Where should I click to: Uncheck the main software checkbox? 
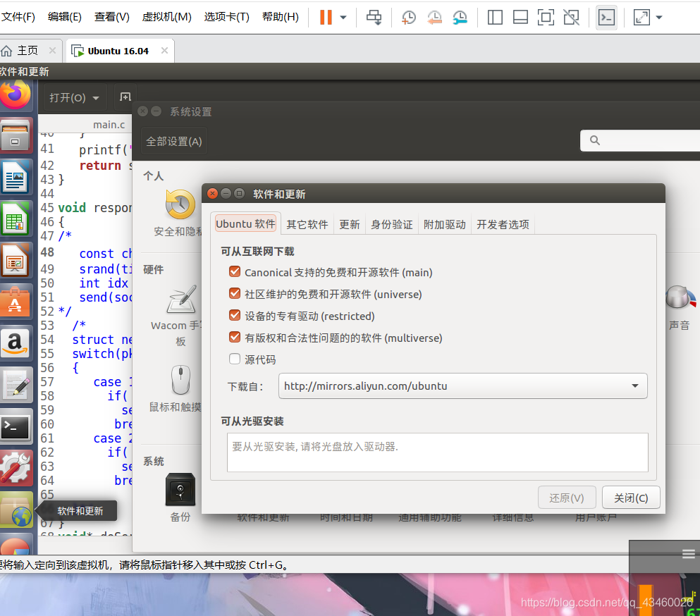(x=235, y=271)
